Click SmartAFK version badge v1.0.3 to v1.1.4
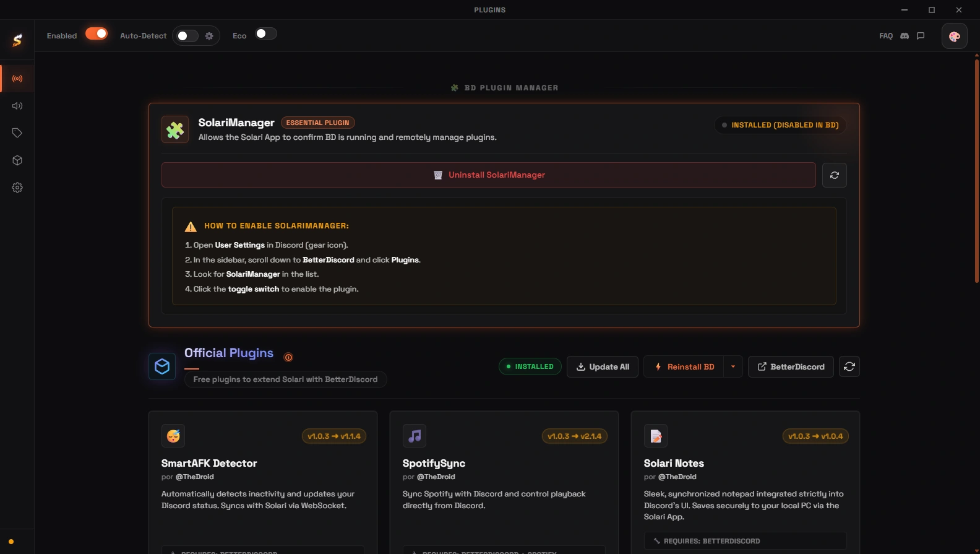The image size is (980, 554). (334, 436)
